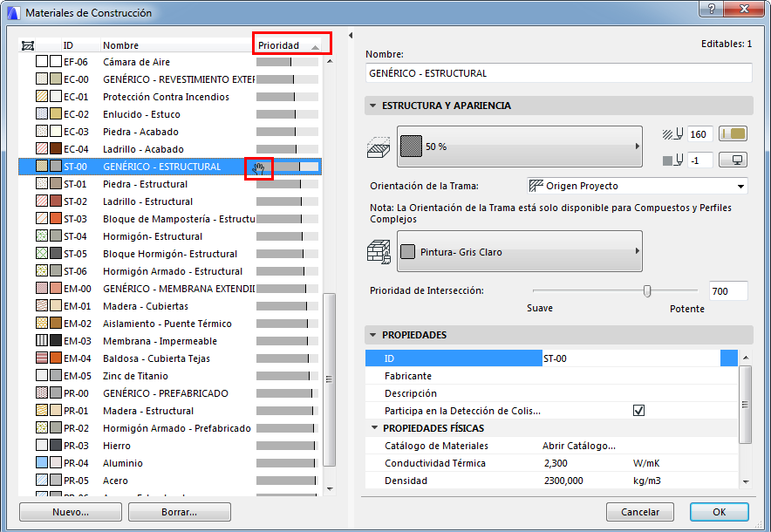The image size is (771, 532).
Task: Collapse the PROPIEDADES section
Action: (372, 335)
